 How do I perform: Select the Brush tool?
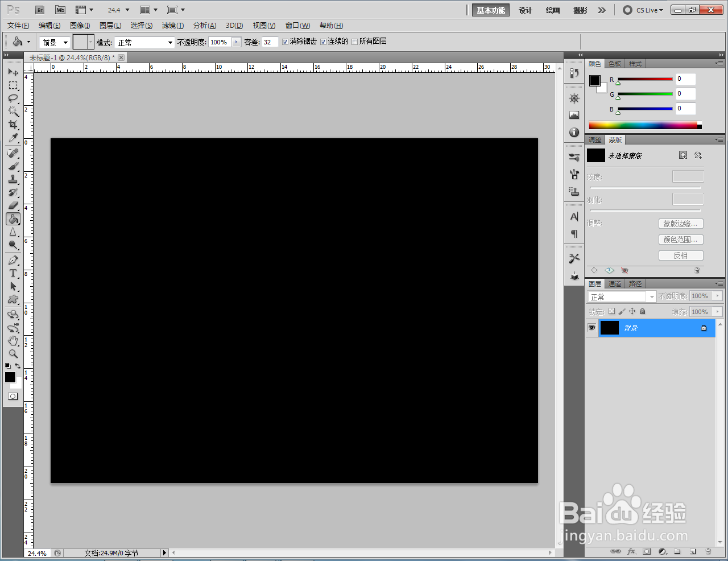(x=13, y=166)
